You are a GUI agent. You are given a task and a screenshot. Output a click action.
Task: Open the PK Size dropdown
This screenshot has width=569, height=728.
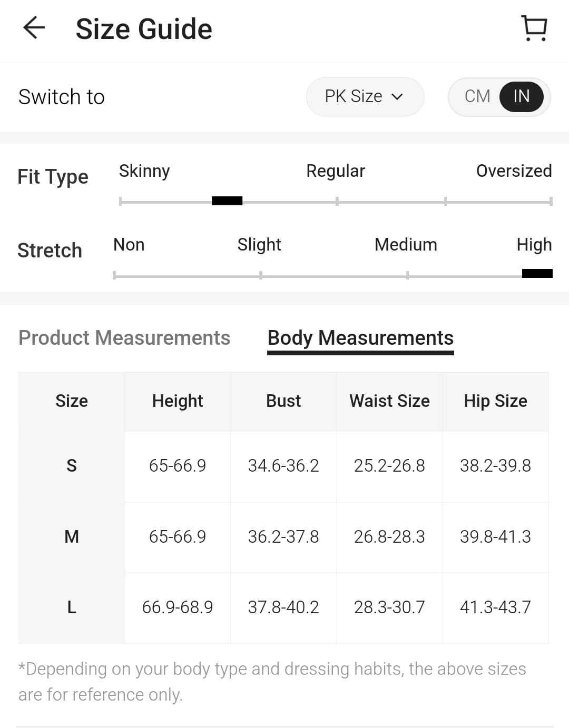tap(364, 96)
